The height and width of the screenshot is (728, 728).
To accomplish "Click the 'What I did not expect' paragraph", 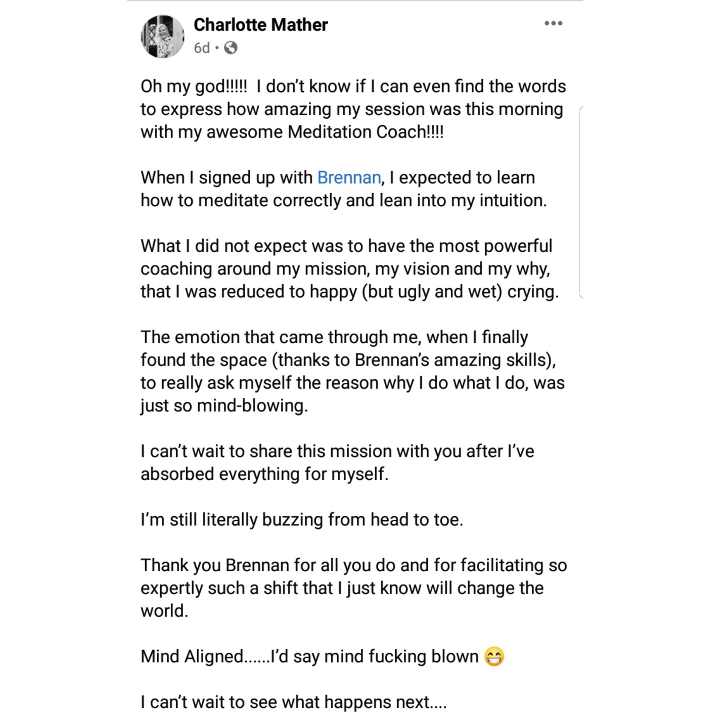I will [x=350, y=269].
